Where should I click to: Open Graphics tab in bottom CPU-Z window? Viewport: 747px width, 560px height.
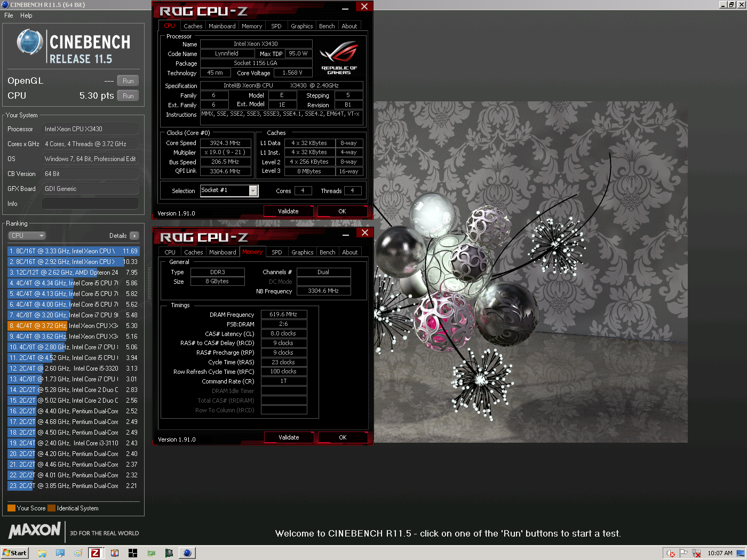tap(303, 252)
